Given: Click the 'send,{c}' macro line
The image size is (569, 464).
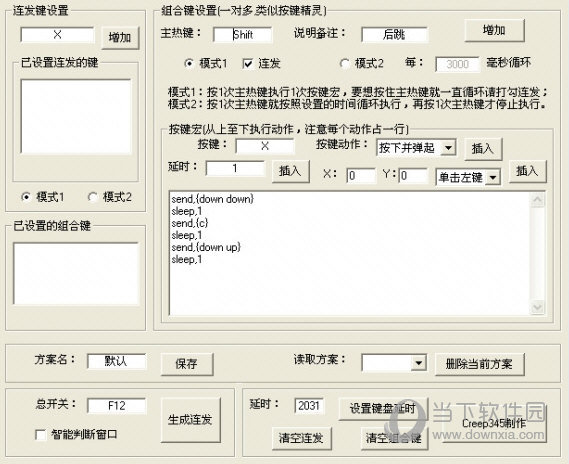Looking at the screenshot, I should point(190,223).
